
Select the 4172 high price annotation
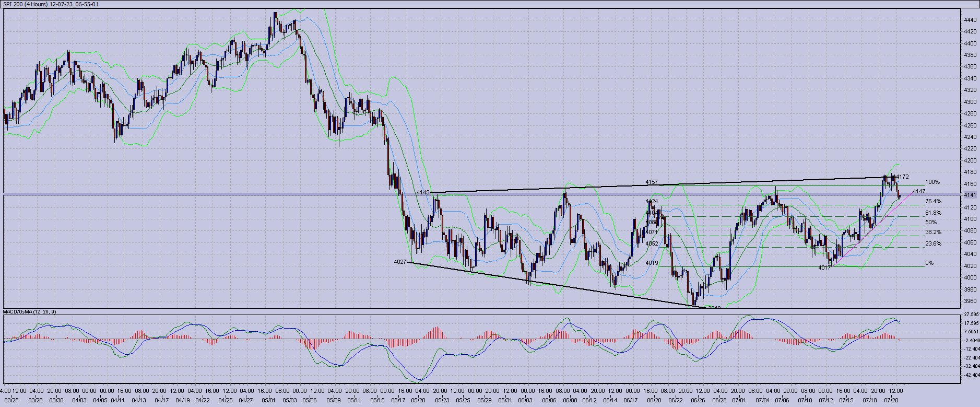902,177
